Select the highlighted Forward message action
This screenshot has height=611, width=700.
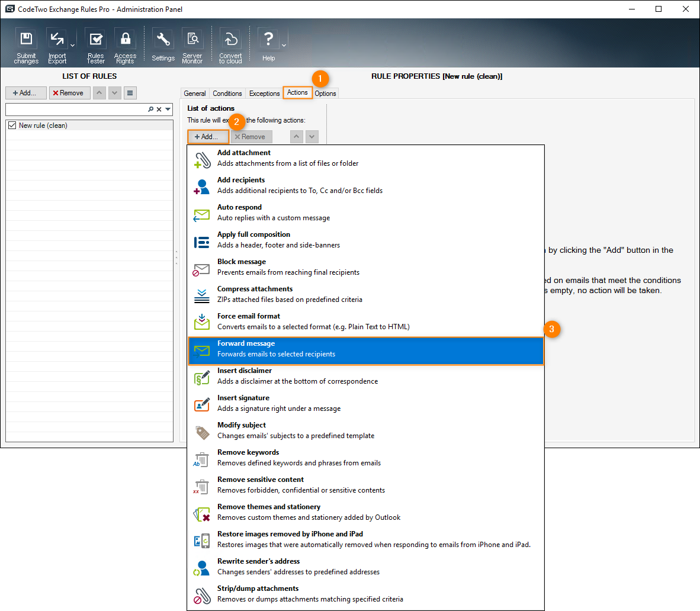[365, 351]
